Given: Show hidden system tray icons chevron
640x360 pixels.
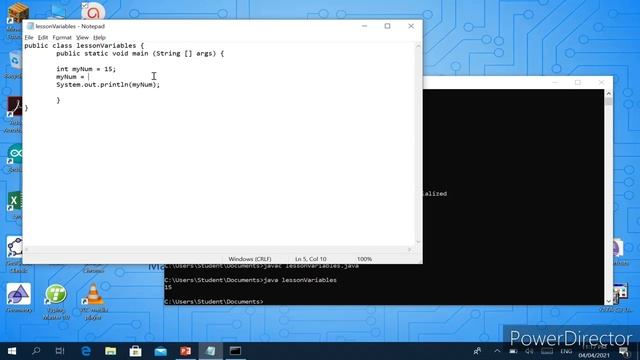Looking at the screenshot, I should pyautogui.click(x=497, y=351).
